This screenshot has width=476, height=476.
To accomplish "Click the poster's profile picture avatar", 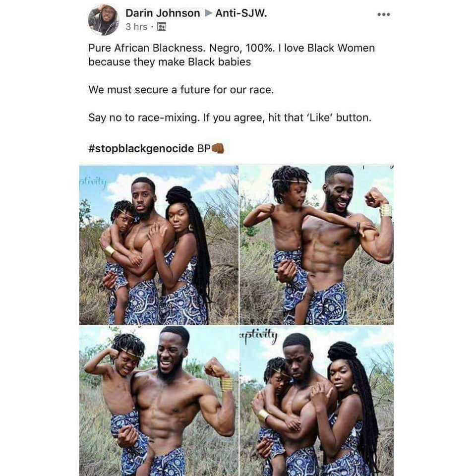I will [x=103, y=20].
